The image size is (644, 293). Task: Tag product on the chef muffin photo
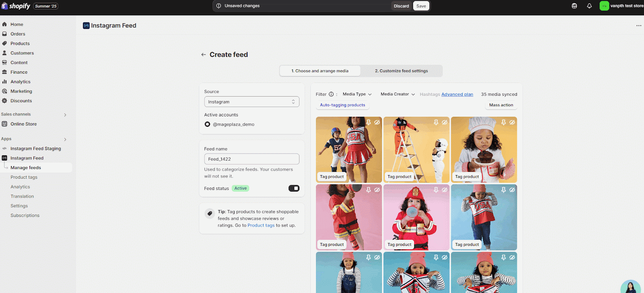click(x=467, y=177)
